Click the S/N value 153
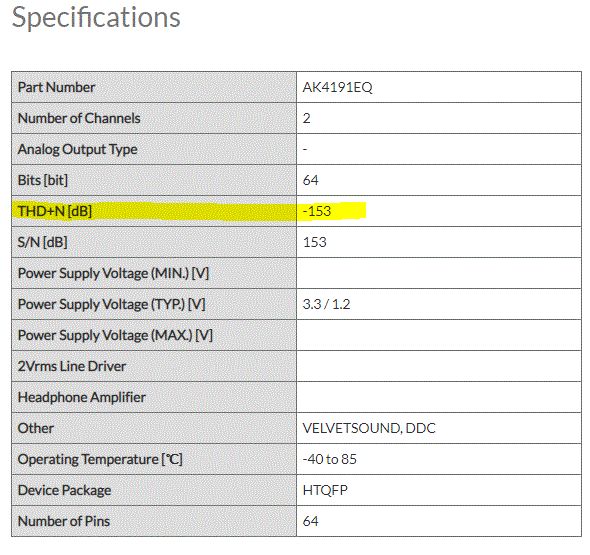 coord(315,242)
